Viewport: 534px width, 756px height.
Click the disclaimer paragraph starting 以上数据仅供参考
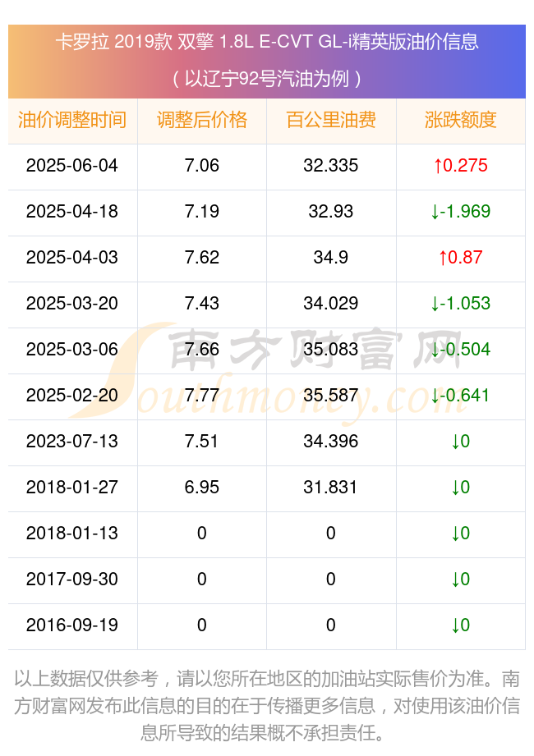click(x=267, y=706)
